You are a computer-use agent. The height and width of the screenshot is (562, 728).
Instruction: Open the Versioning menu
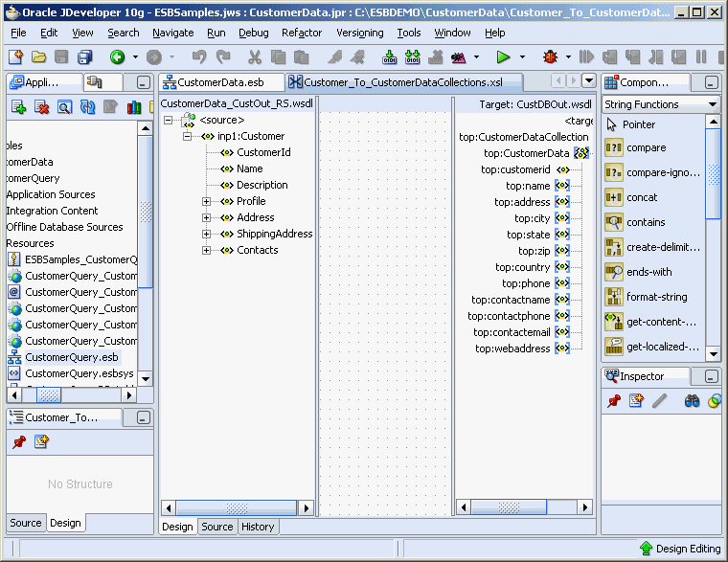pyautogui.click(x=360, y=33)
